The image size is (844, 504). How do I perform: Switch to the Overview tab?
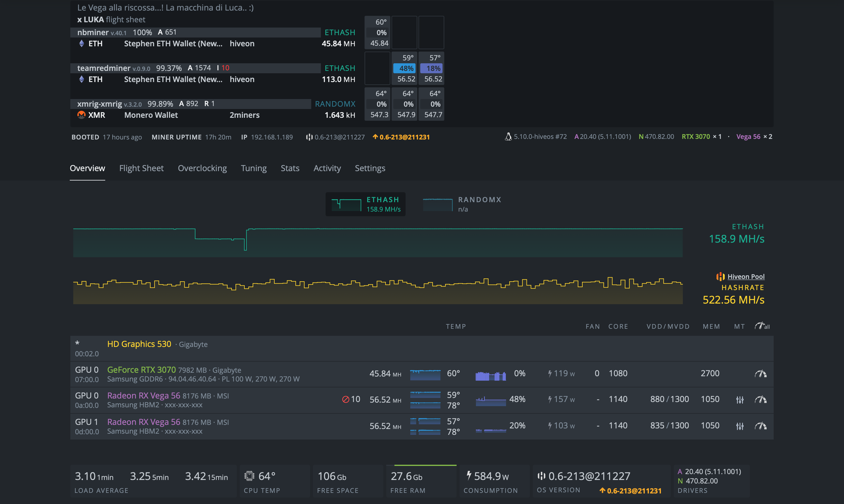pyautogui.click(x=87, y=168)
